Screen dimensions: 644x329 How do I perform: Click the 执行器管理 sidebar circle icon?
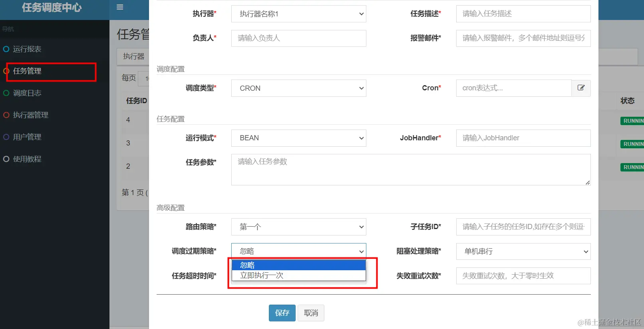click(6, 115)
